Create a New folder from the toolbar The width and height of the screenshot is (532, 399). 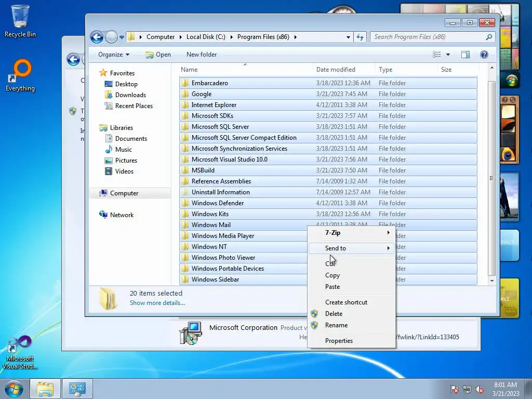(202, 55)
